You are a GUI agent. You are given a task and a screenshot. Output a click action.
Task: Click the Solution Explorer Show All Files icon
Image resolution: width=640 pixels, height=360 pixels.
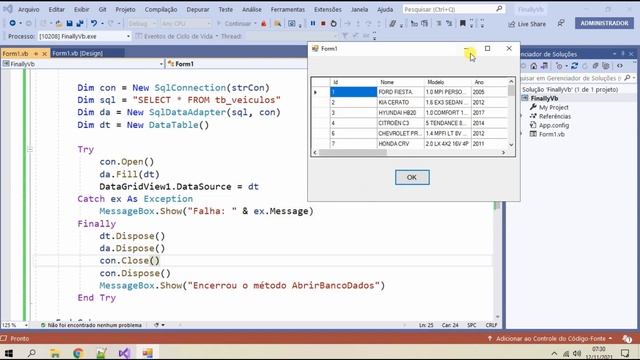click(x=606, y=66)
